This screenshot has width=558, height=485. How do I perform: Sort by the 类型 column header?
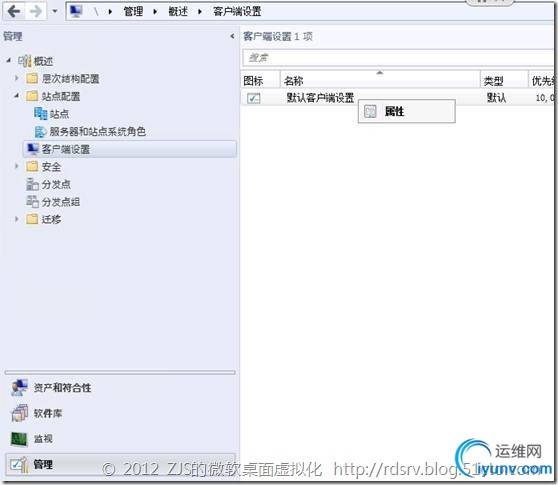click(x=504, y=81)
